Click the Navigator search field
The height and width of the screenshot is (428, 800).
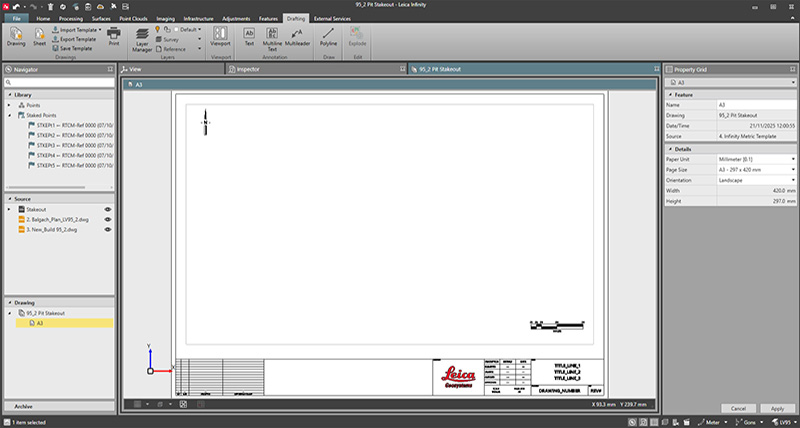click(x=58, y=82)
